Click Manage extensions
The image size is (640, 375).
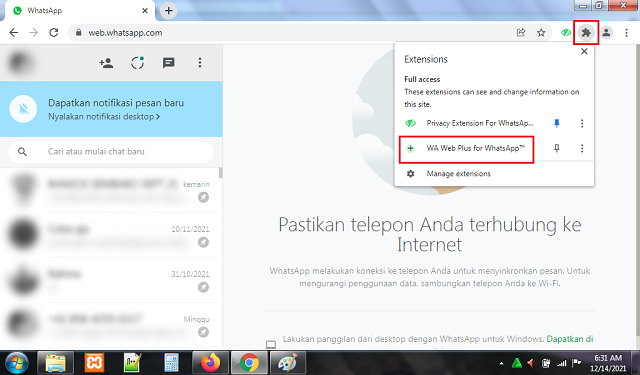point(458,174)
